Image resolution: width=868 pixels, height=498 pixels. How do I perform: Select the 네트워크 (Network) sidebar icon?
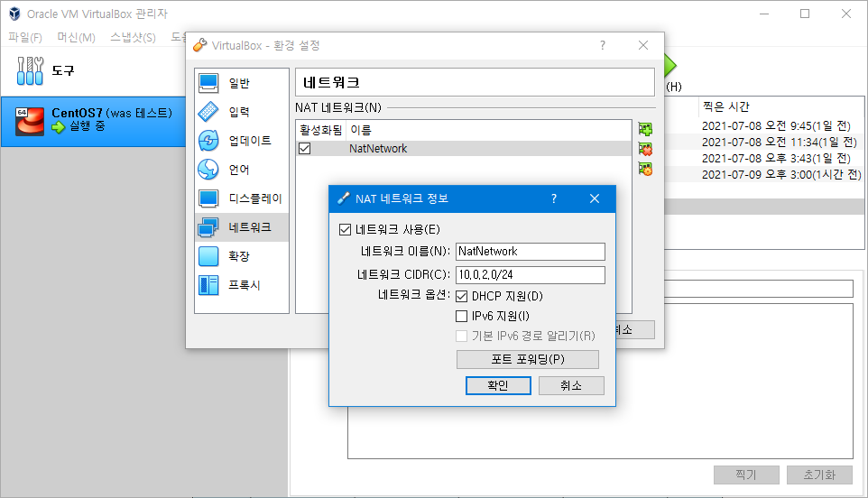(208, 227)
